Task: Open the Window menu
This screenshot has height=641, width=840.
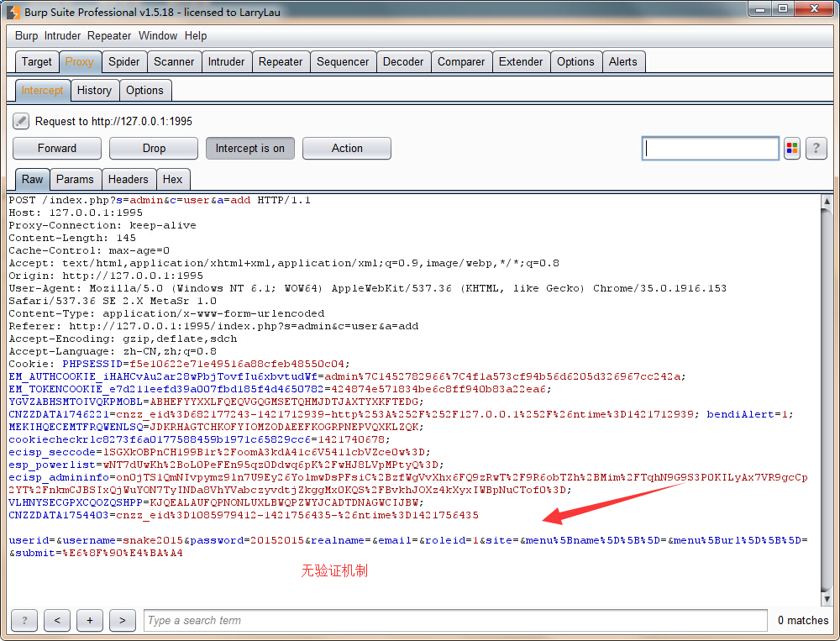Action: tap(158, 36)
